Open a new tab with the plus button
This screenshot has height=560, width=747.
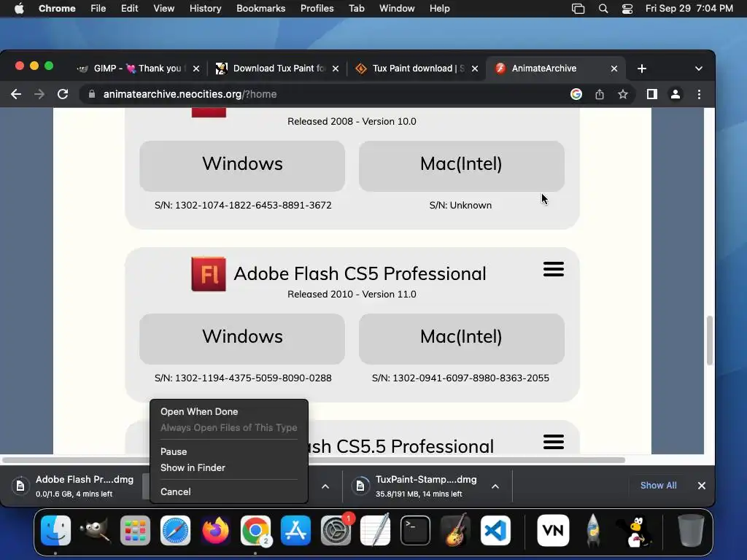point(642,69)
